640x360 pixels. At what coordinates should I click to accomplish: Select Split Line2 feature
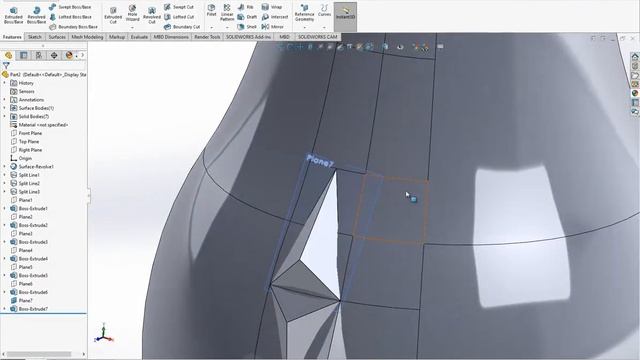tap(29, 183)
